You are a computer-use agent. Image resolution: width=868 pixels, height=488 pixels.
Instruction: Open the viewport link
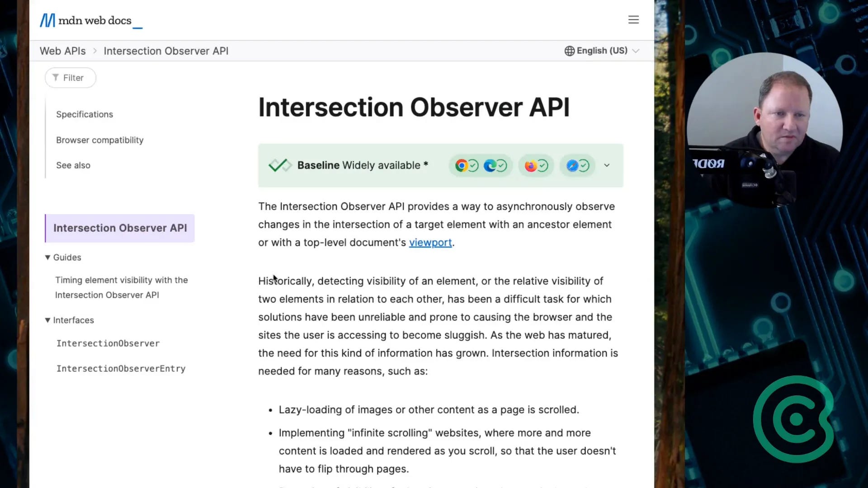point(430,243)
